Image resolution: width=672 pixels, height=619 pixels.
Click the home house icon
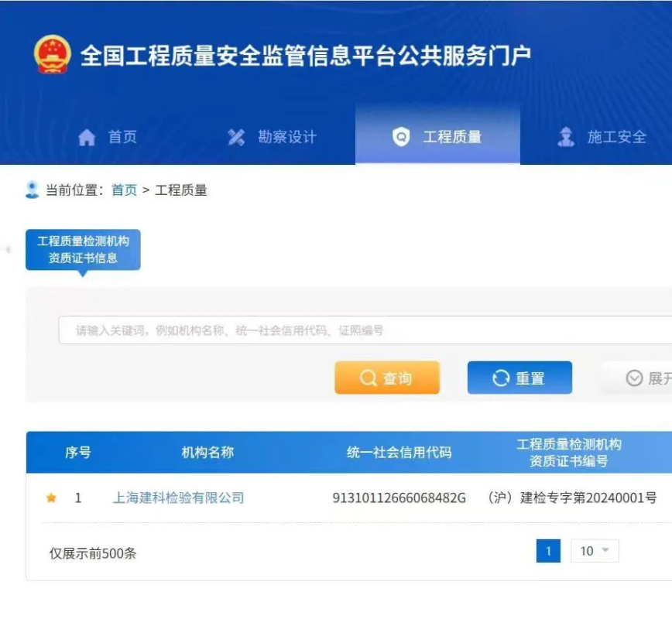point(87,138)
